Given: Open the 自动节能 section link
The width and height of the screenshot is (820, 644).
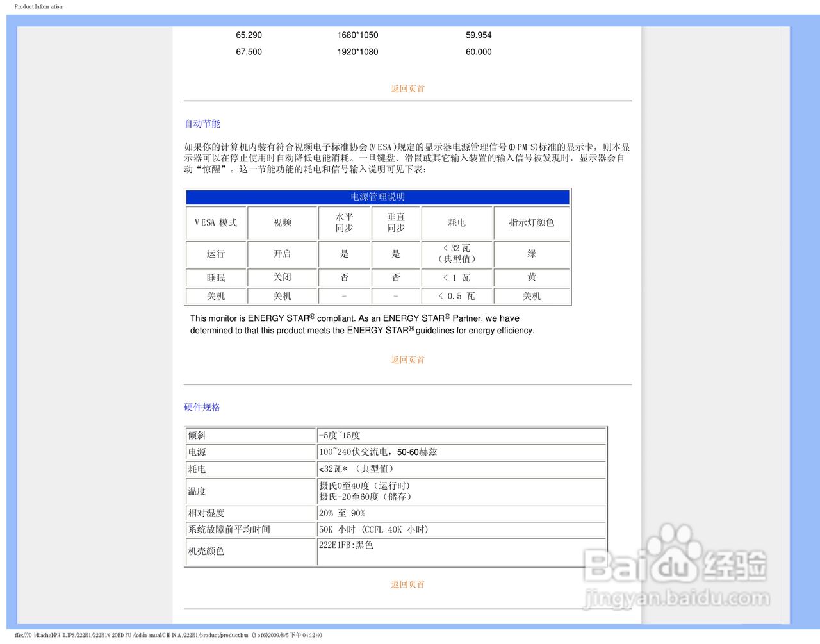Looking at the screenshot, I should click(201, 123).
